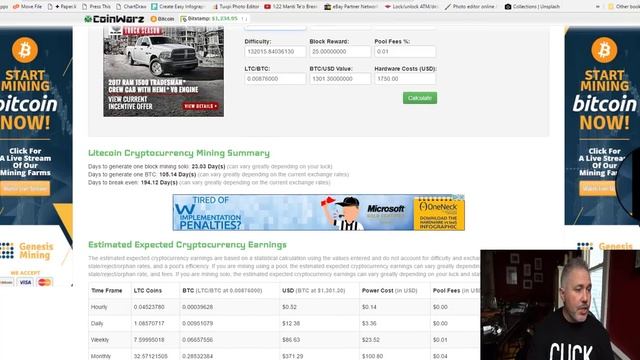Open the Paper.li bookmark
Viewport: 640px width, 360px height.
pyautogui.click(x=62, y=7)
